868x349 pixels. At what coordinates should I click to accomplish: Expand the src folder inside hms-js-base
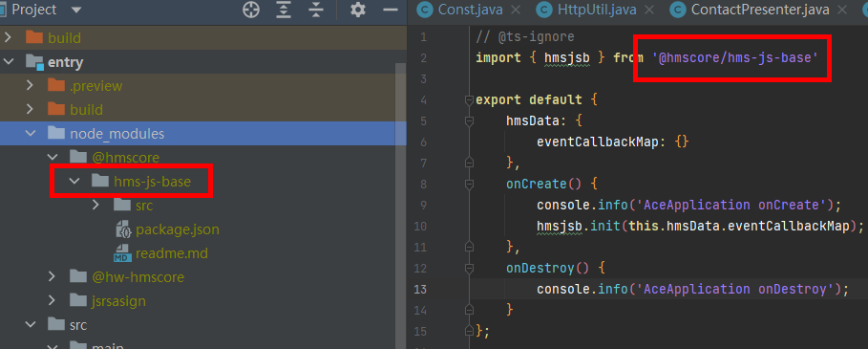pyautogui.click(x=95, y=205)
